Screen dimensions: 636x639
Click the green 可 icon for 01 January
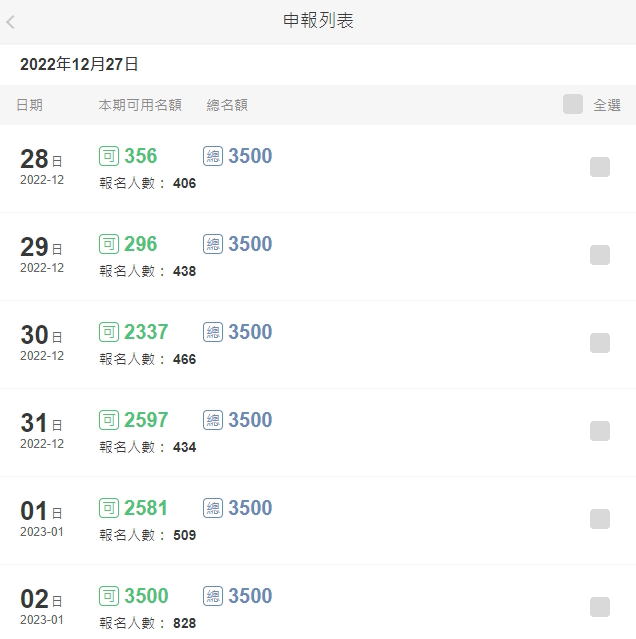click(109, 508)
